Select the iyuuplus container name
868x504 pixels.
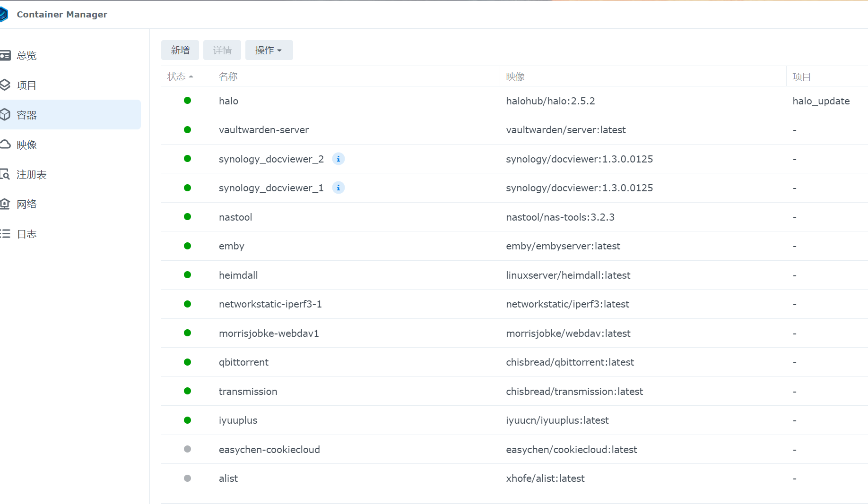(x=238, y=420)
